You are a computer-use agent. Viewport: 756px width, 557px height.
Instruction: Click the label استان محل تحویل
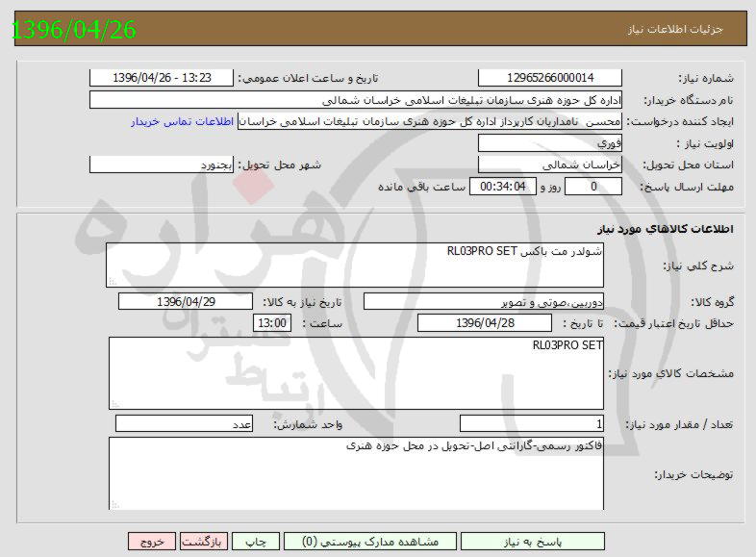[688, 165]
